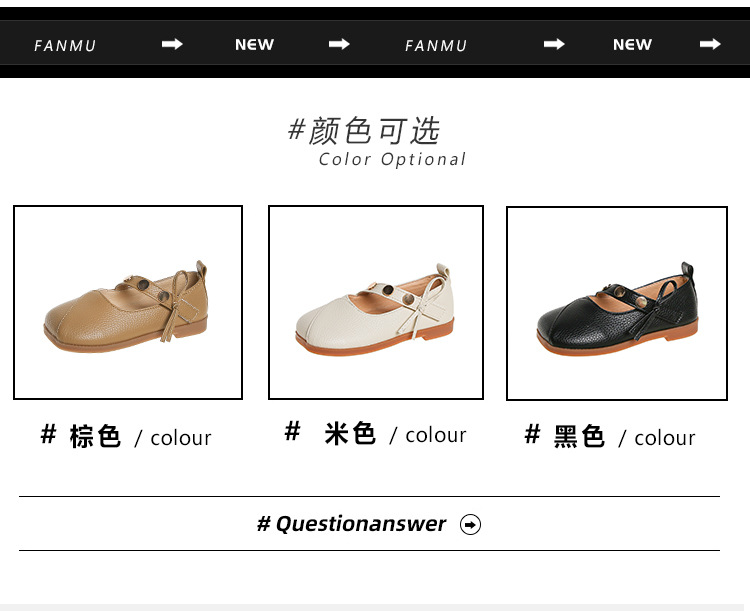The height and width of the screenshot is (611, 750).
Task: Click the first NEW banner text
Action: pos(254,44)
